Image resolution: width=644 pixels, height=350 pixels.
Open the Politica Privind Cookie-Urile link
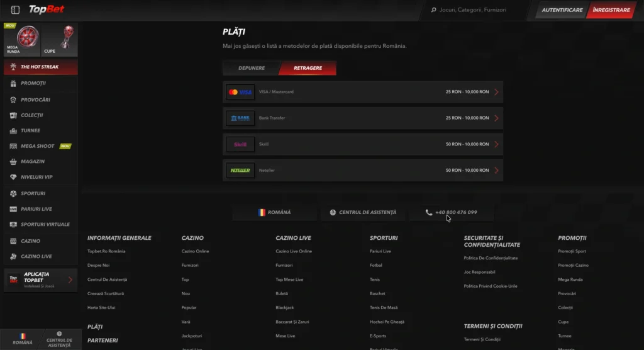(x=491, y=286)
